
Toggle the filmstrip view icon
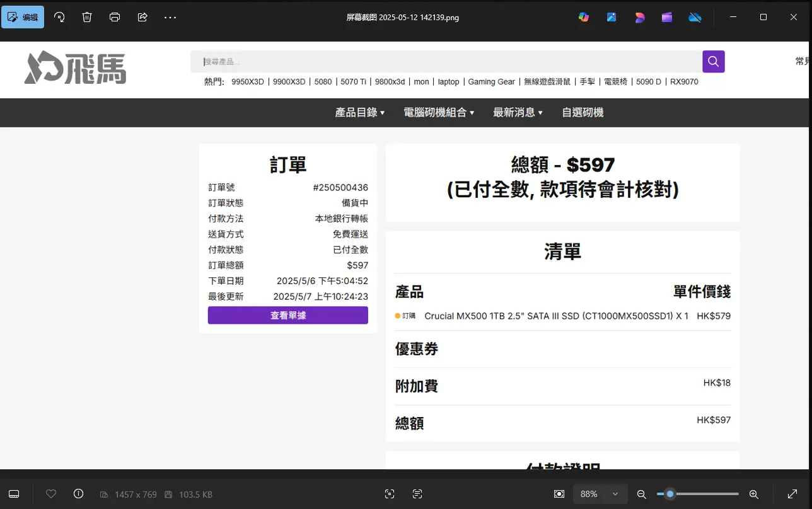pos(14,494)
